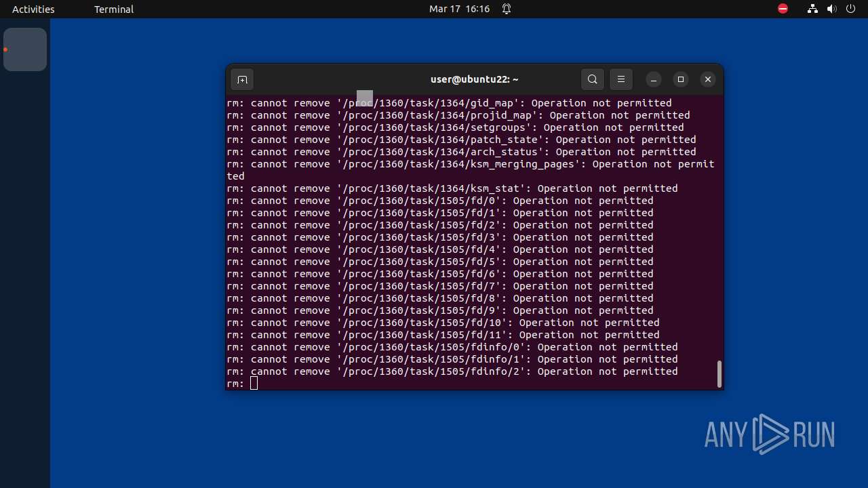868x488 pixels.
Task: Click the '/proc/1360/task/1505/fd/7' line
Action: tap(440, 286)
